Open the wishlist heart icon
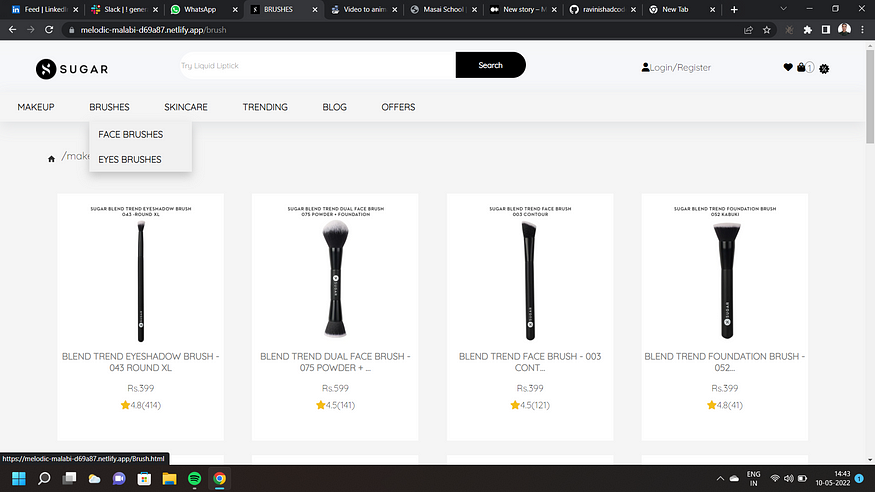 [788, 67]
